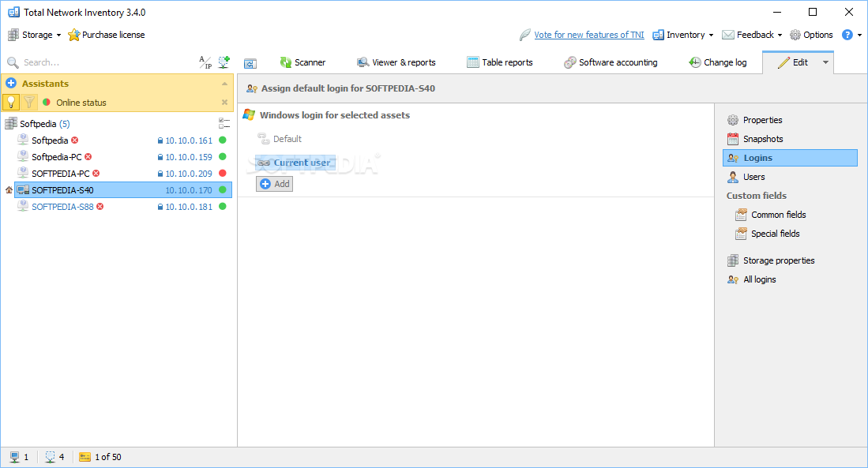The image size is (868, 468).
Task: Select Logins in the right panel
Action: coord(790,158)
